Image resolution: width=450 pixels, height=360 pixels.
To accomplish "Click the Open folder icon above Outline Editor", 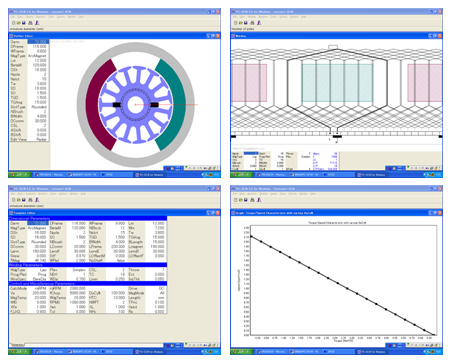I will pos(19,23).
